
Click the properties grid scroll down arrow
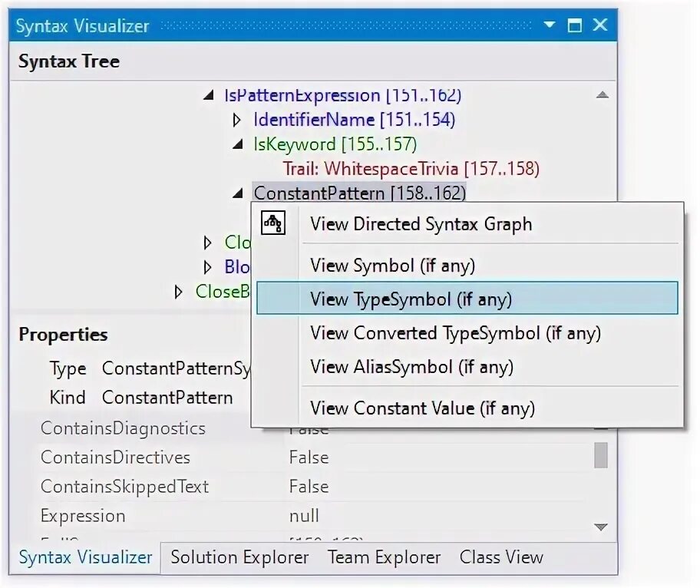(x=601, y=527)
